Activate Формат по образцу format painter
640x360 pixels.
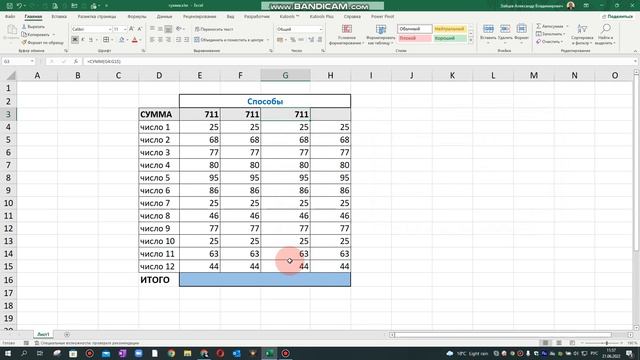click(x=42, y=42)
